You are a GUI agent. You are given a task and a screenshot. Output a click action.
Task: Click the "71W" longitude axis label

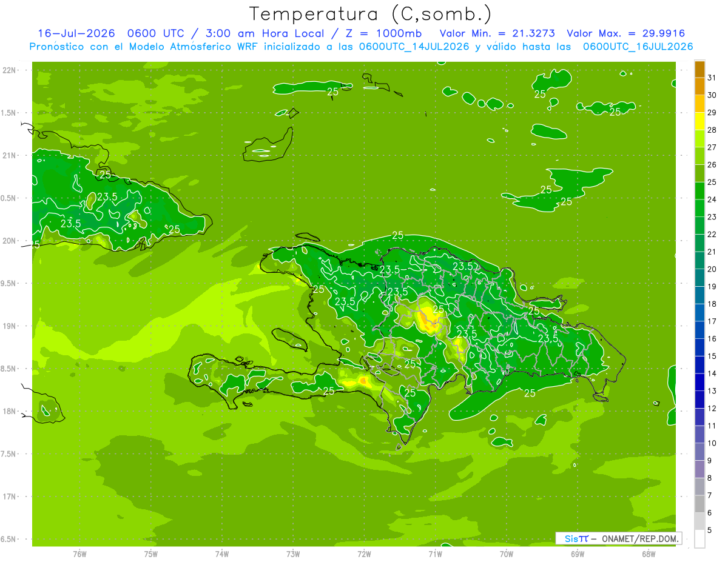point(435,554)
